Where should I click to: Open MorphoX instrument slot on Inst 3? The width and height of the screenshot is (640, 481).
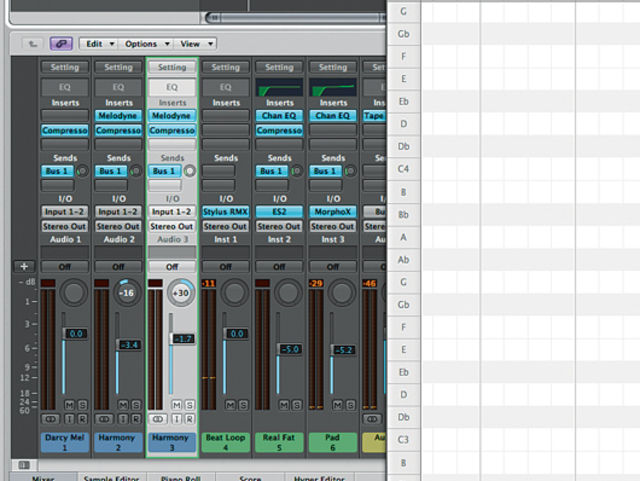click(x=333, y=212)
